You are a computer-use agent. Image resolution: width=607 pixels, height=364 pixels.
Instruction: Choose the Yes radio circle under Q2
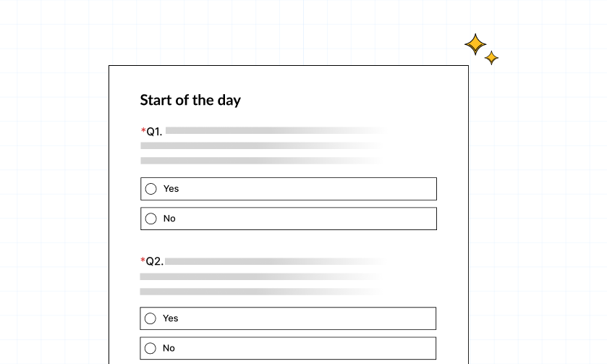(x=150, y=318)
